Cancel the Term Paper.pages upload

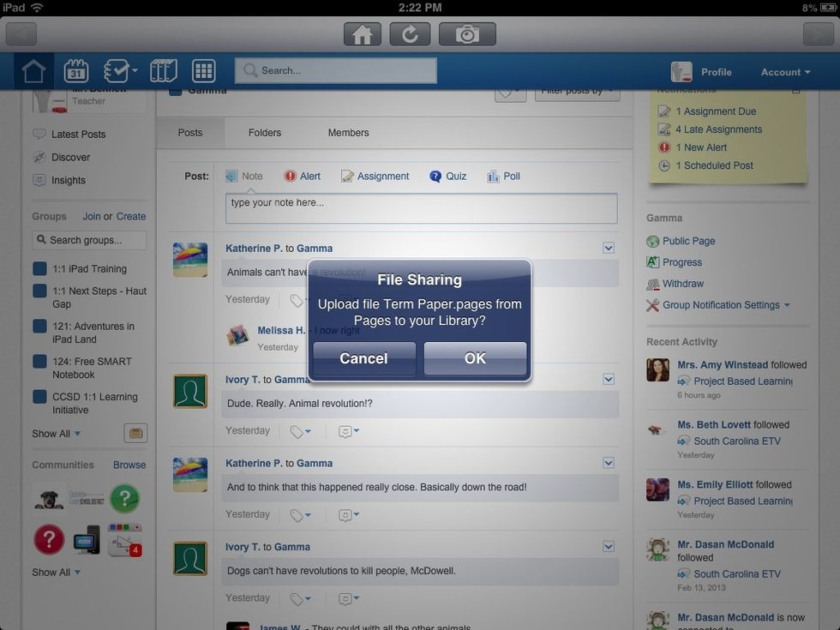point(363,358)
